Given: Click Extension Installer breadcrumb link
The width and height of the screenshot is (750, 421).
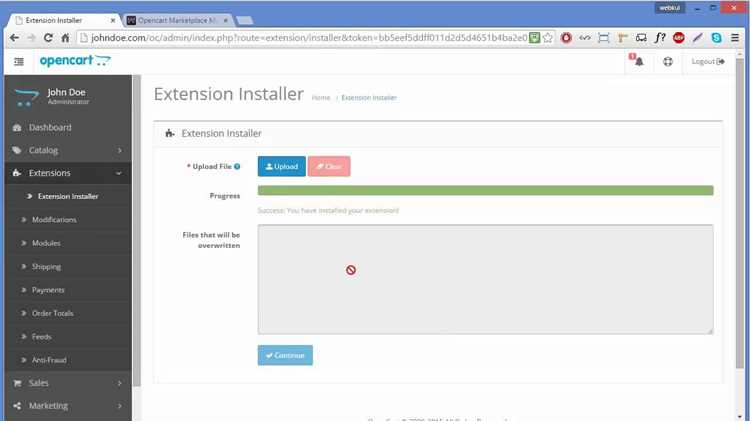Looking at the screenshot, I should (x=369, y=98).
